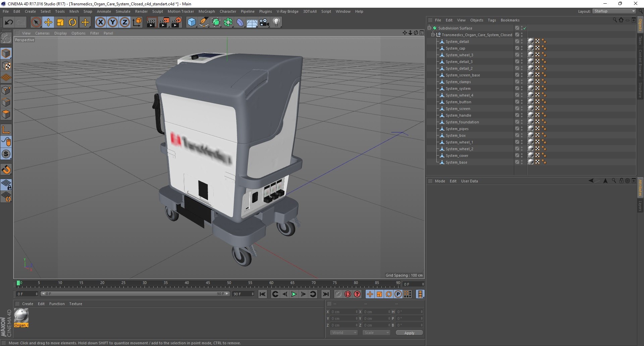The width and height of the screenshot is (644, 346).
Task: Click the Apply button
Action: tap(409, 333)
